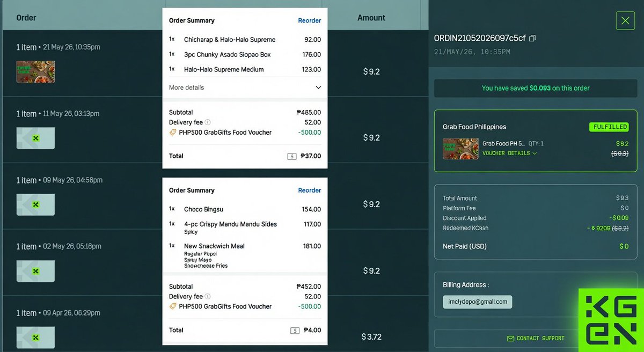Open the Grab Food PH thumbnail in the details panel
The image size is (644, 352).
point(460,149)
